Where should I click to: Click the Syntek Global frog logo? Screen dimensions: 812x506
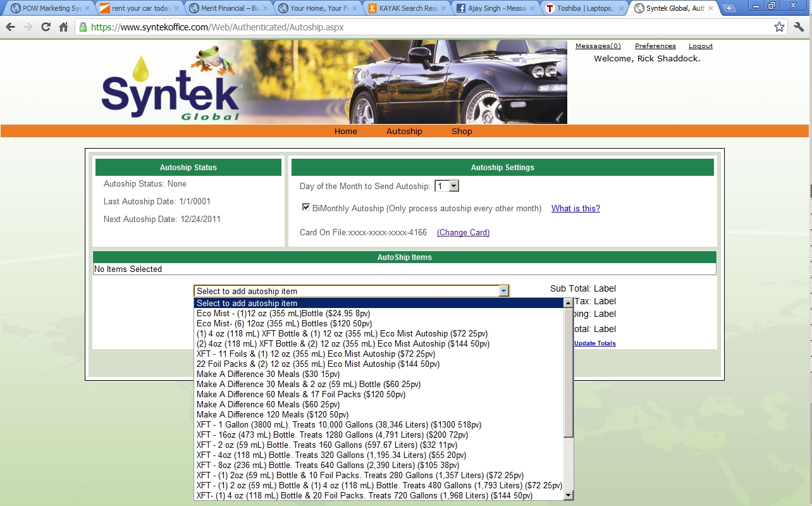[x=171, y=82]
